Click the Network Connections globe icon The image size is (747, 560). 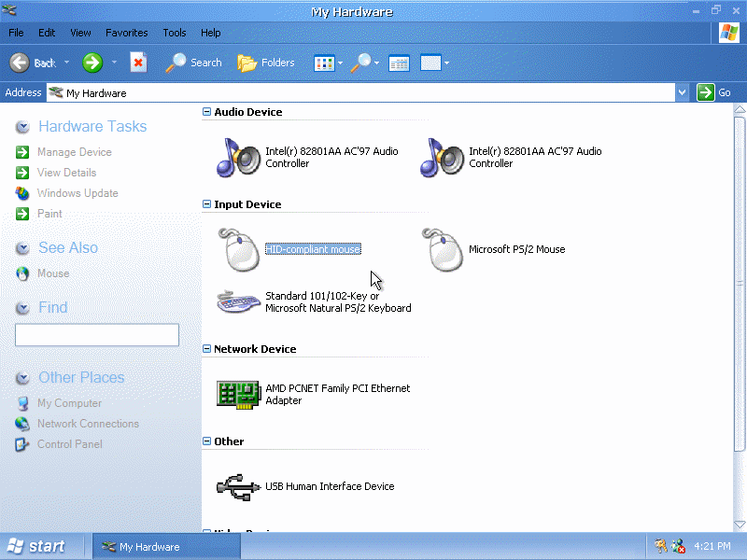tap(21, 424)
